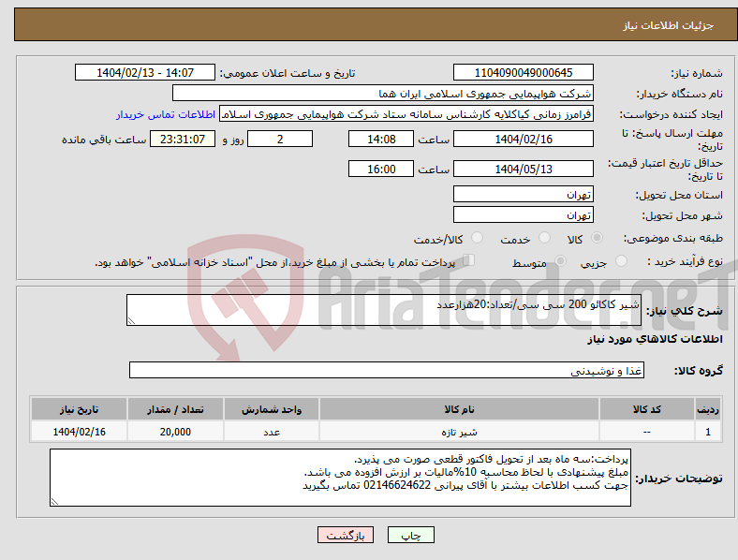Click the request creator name field
The width and height of the screenshot is (738, 560).
[406, 114]
